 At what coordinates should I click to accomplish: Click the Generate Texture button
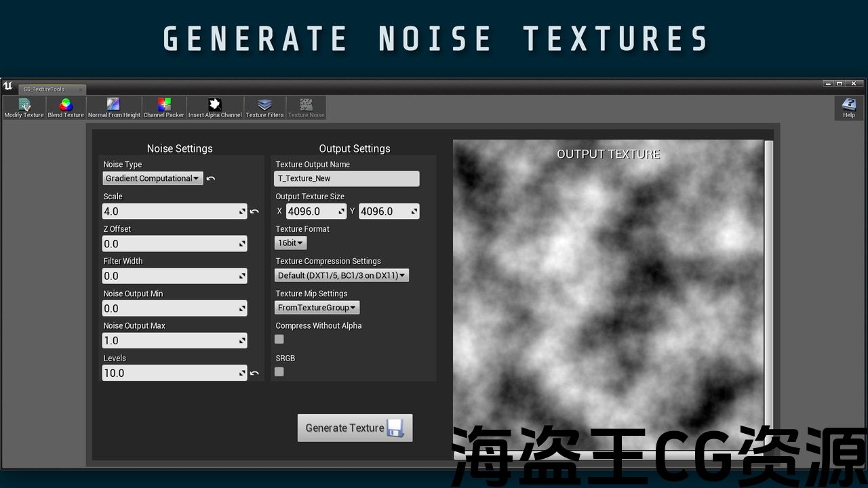(x=355, y=428)
